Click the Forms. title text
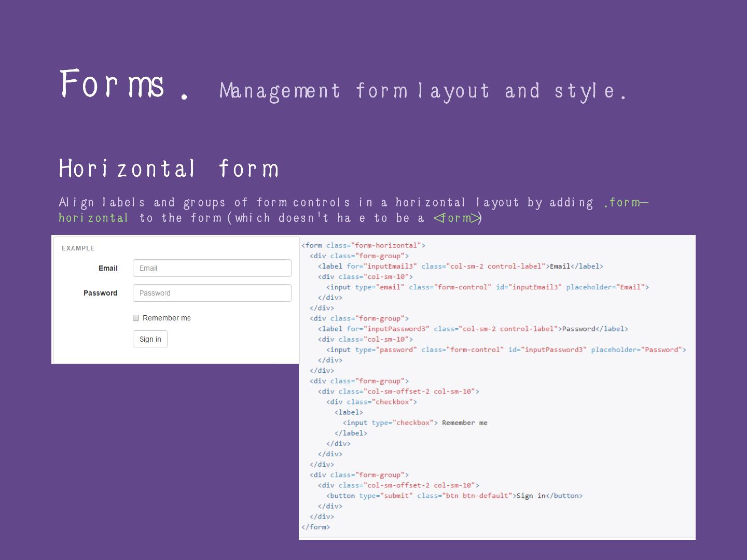This screenshot has width=747, height=560. pos(124,85)
